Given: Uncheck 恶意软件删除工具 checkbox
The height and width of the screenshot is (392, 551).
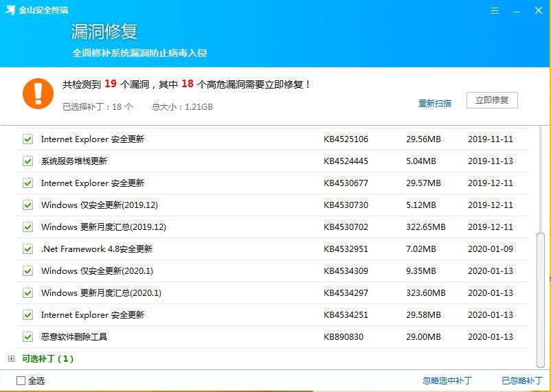Looking at the screenshot, I should point(27,337).
